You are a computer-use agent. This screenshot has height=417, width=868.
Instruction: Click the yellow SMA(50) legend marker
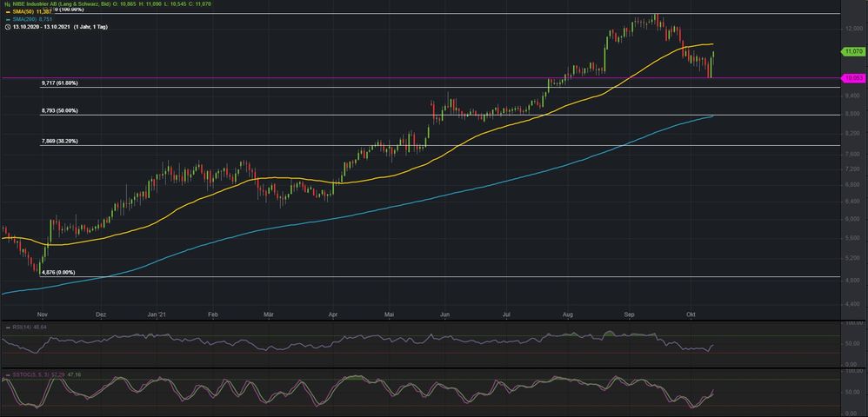[x=6, y=11]
